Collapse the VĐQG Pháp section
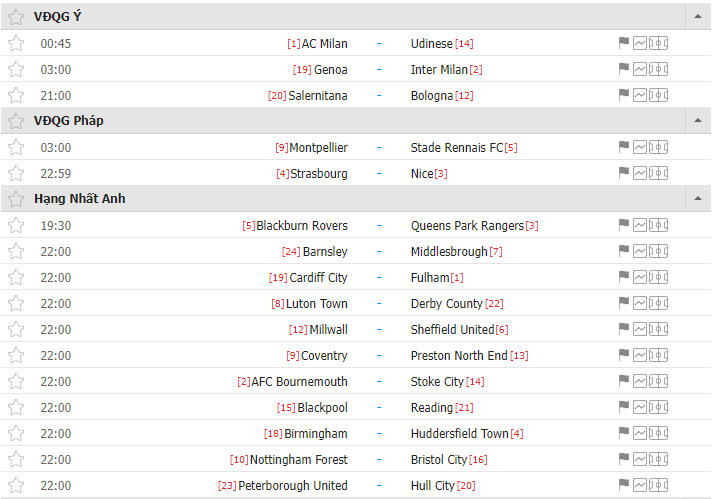712x499 pixels. pyautogui.click(x=698, y=121)
